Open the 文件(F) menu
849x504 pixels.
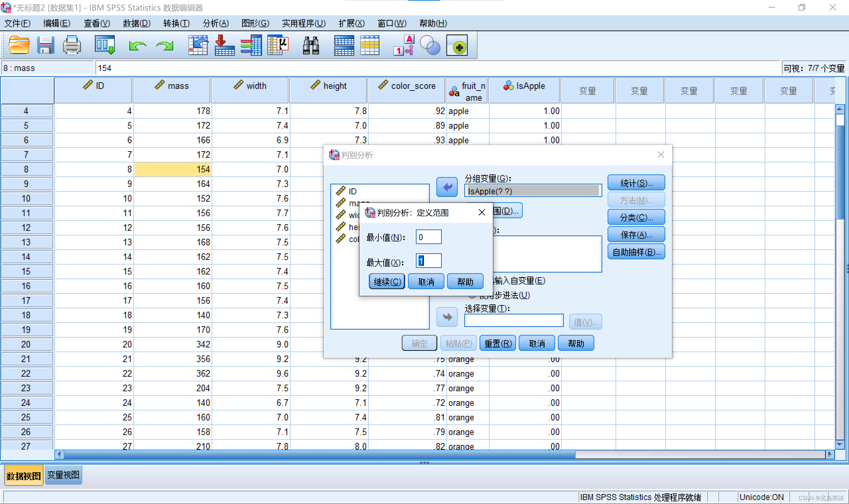(x=17, y=23)
